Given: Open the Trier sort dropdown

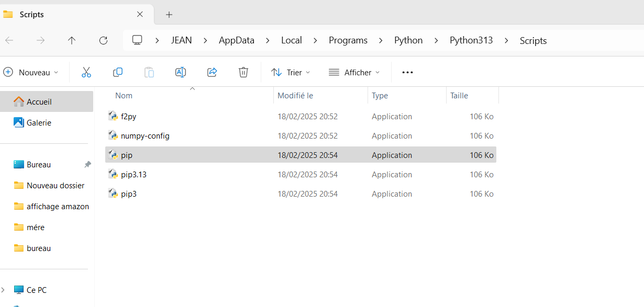Looking at the screenshot, I should (291, 73).
